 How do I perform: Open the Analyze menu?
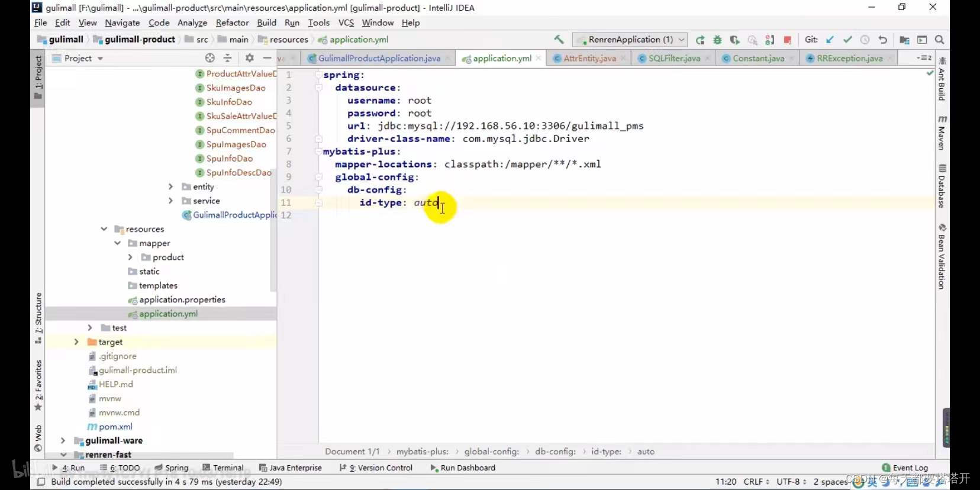[192, 22]
